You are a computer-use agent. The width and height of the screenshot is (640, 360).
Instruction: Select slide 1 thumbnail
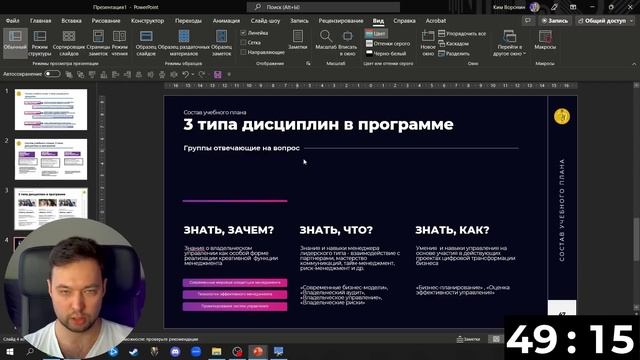point(51,110)
